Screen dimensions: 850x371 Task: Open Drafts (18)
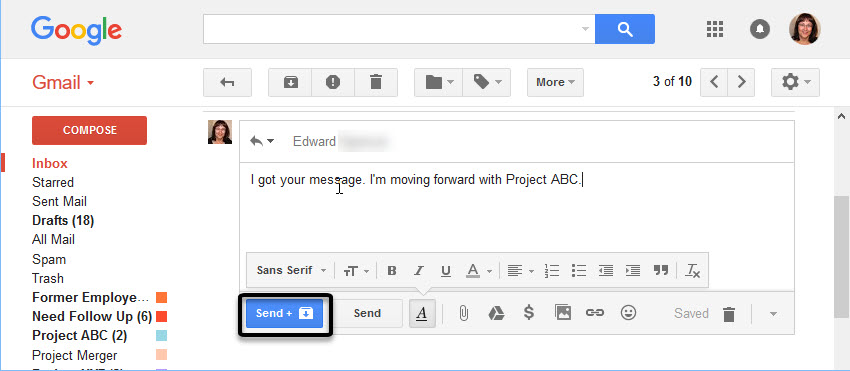(x=63, y=221)
